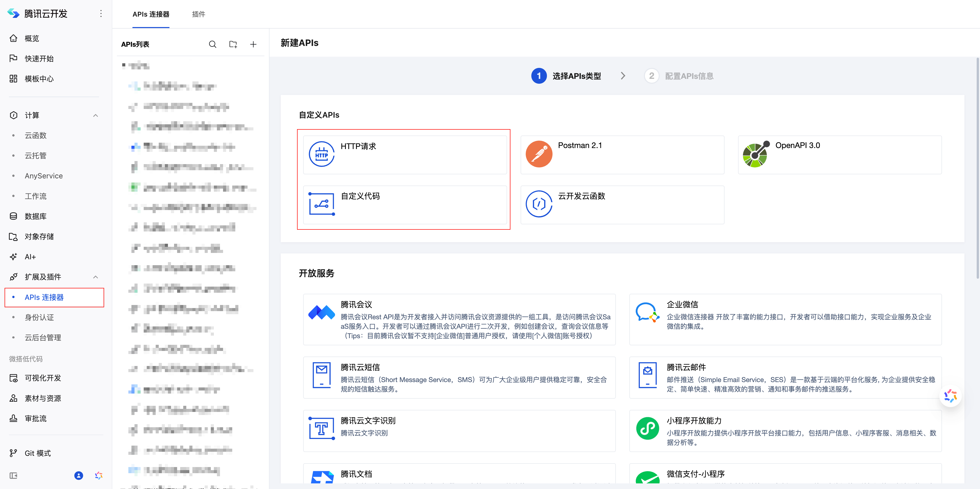
Task: Click the HTTP icon on HTTP请求 card
Action: [322, 154]
